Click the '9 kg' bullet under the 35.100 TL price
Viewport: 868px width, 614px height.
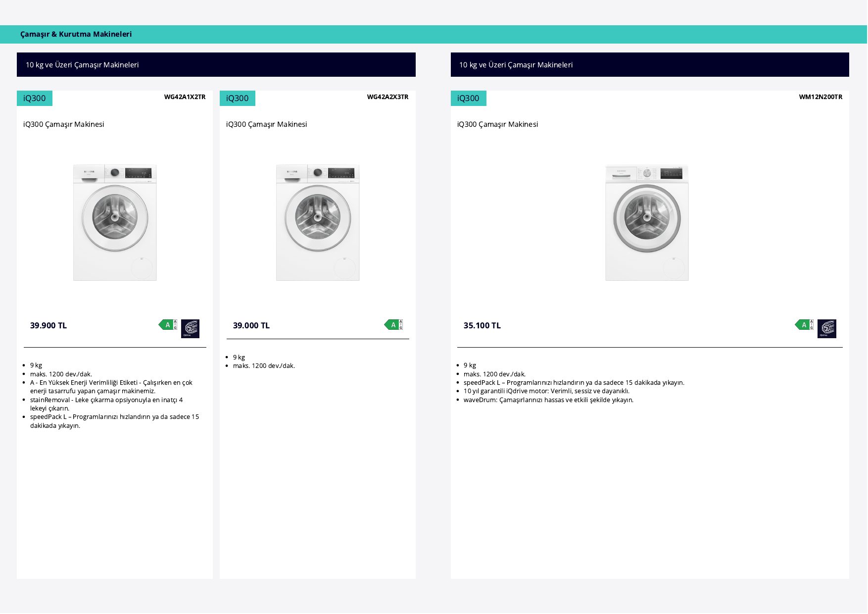point(470,365)
